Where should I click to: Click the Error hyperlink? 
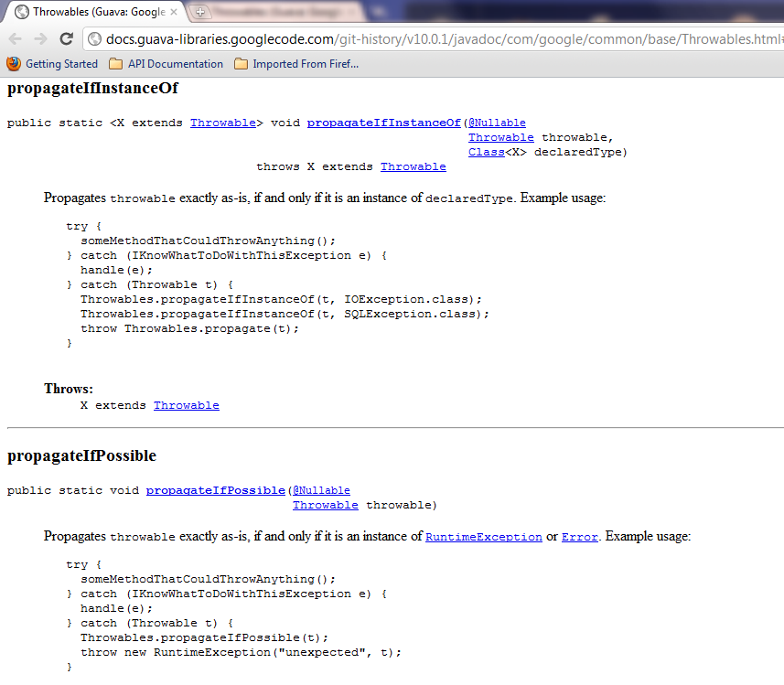pos(579,537)
